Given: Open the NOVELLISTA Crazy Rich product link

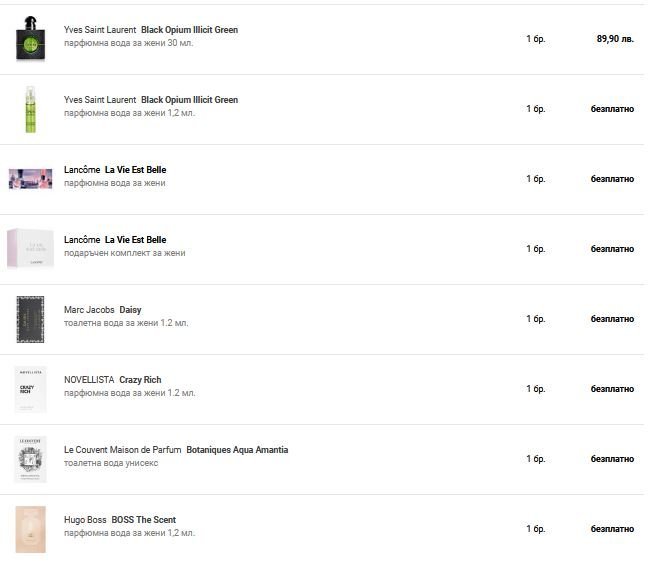Looking at the screenshot, I should (x=140, y=380).
